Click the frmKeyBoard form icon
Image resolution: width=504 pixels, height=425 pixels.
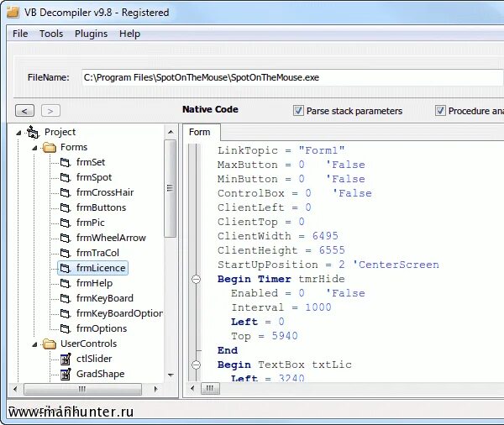[x=66, y=298]
